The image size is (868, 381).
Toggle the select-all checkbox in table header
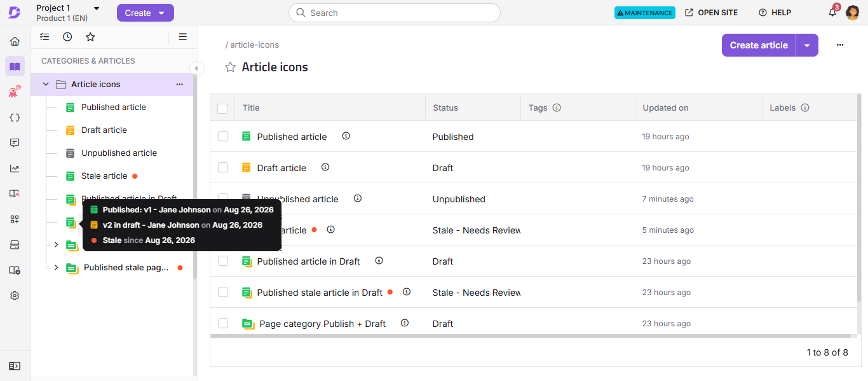[222, 109]
